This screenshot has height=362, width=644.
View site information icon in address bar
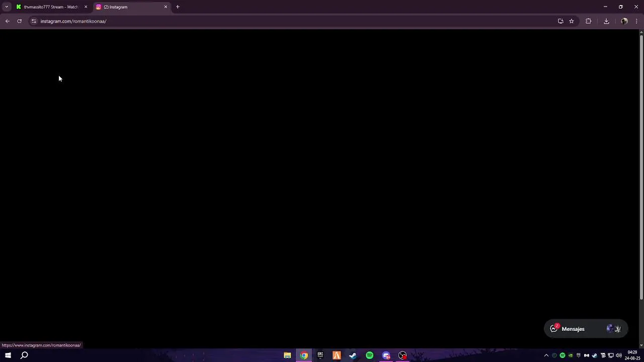pos(34,21)
